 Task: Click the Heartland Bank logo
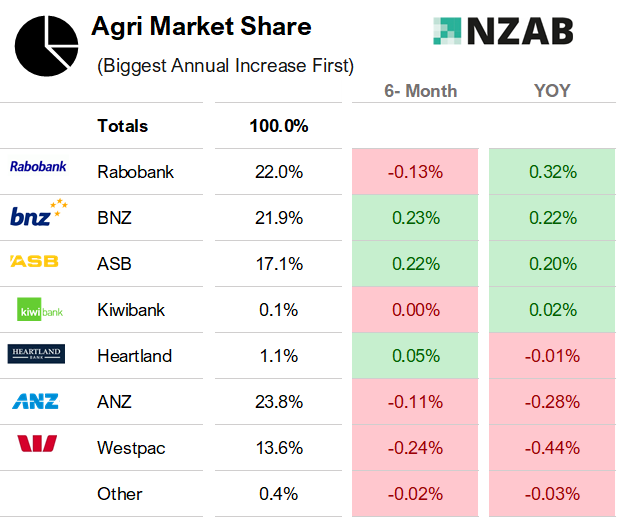click(36, 354)
